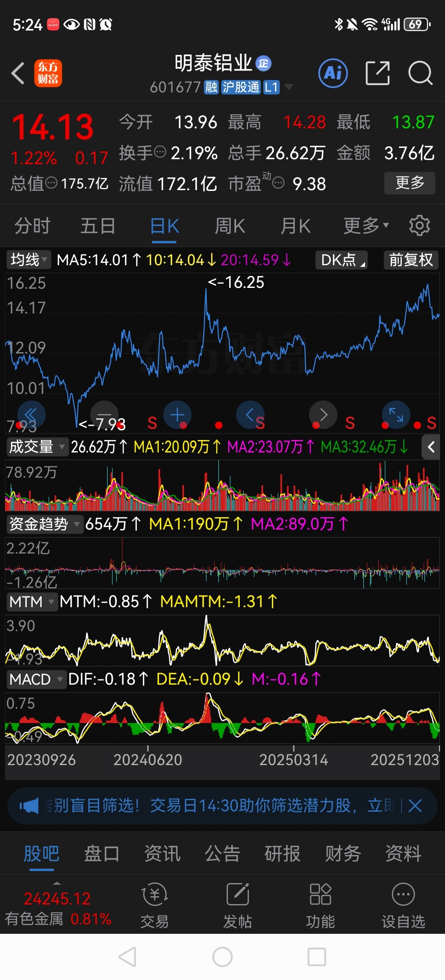Image resolution: width=445 pixels, height=980 pixels.
Task: Tap the share export icon
Action: point(377,73)
